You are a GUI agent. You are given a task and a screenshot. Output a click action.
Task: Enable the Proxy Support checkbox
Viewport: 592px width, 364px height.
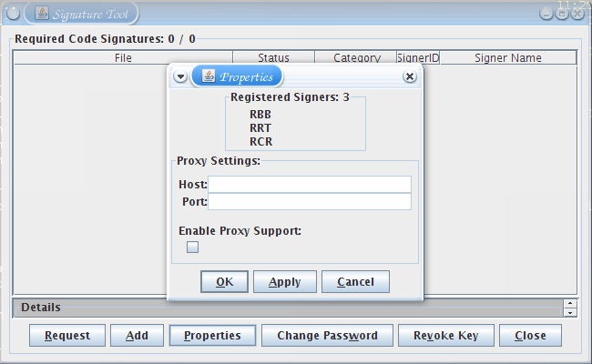(x=192, y=248)
